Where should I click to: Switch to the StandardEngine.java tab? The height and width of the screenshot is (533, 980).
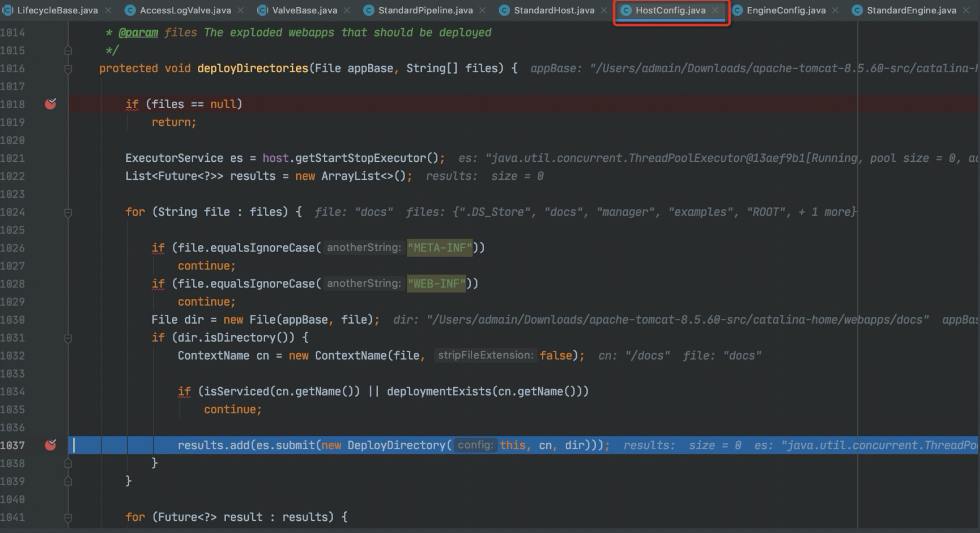911,10
